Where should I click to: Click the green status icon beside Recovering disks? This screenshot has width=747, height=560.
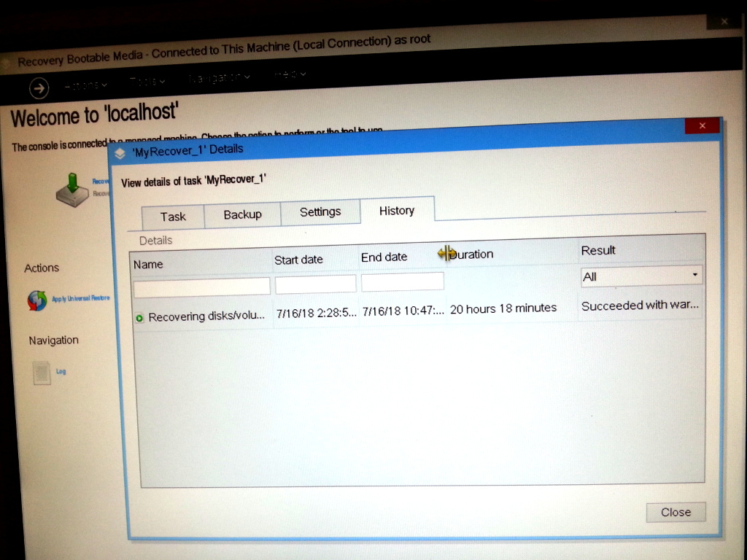139,318
